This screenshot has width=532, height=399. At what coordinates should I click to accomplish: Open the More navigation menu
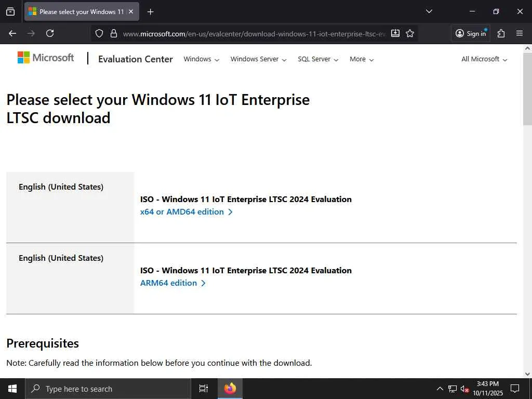[x=362, y=59]
